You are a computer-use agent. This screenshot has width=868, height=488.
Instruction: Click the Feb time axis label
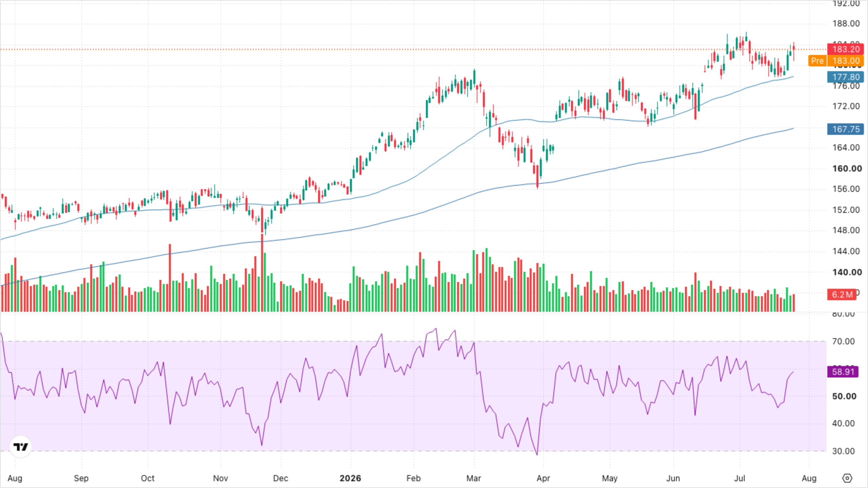pyautogui.click(x=413, y=478)
